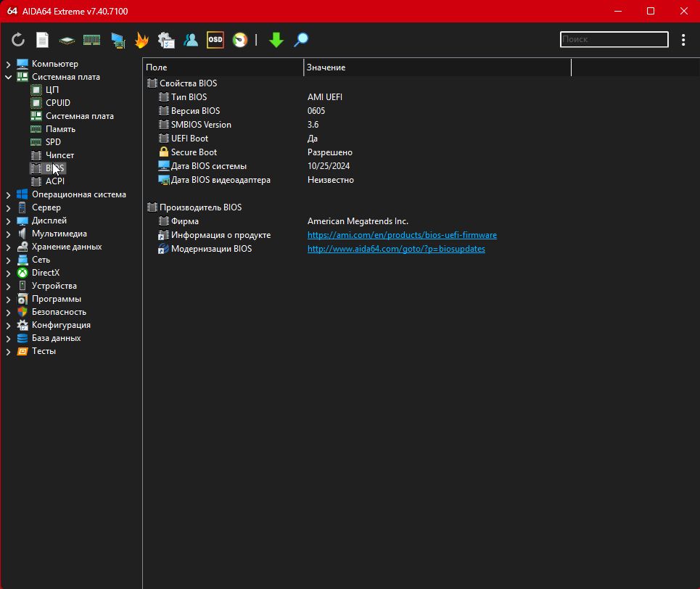The width and height of the screenshot is (700, 589).
Task: Open the memory module toolbar icon
Action: (91, 40)
